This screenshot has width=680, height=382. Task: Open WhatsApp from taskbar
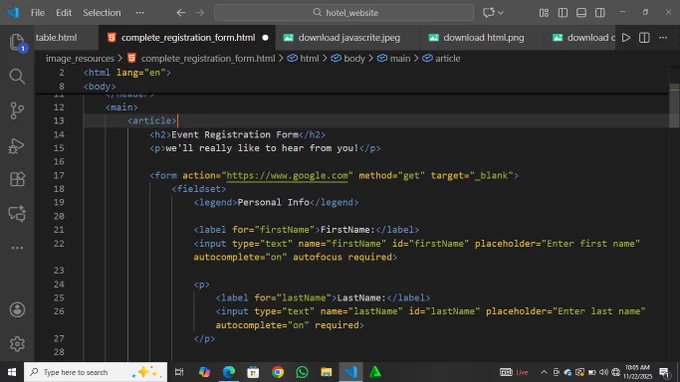[302, 372]
